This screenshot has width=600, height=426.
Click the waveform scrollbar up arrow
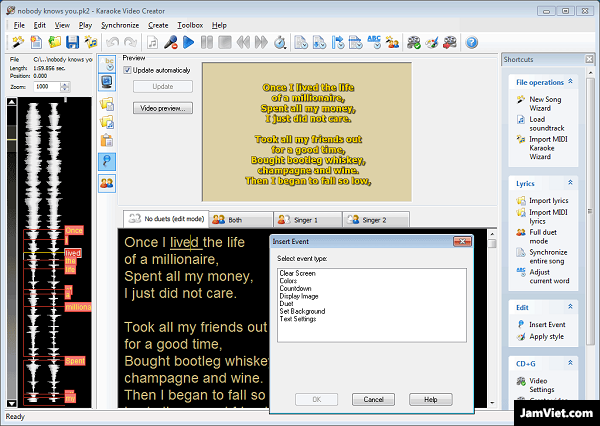[12, 102]
